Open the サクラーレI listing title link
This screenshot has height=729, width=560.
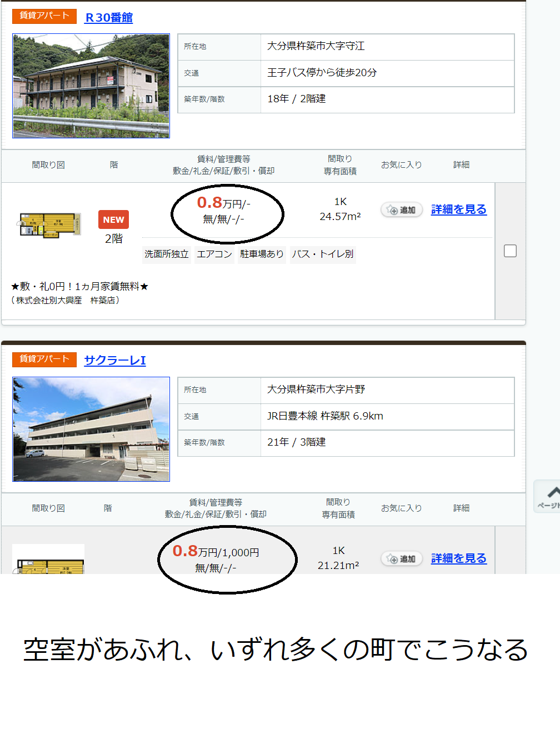point(115,361)
